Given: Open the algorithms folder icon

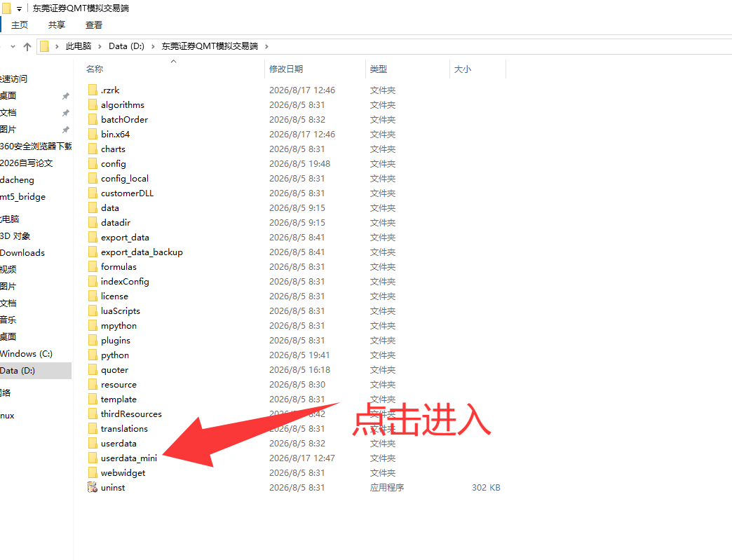Looking at the screenshot, I should coord(93,105).
